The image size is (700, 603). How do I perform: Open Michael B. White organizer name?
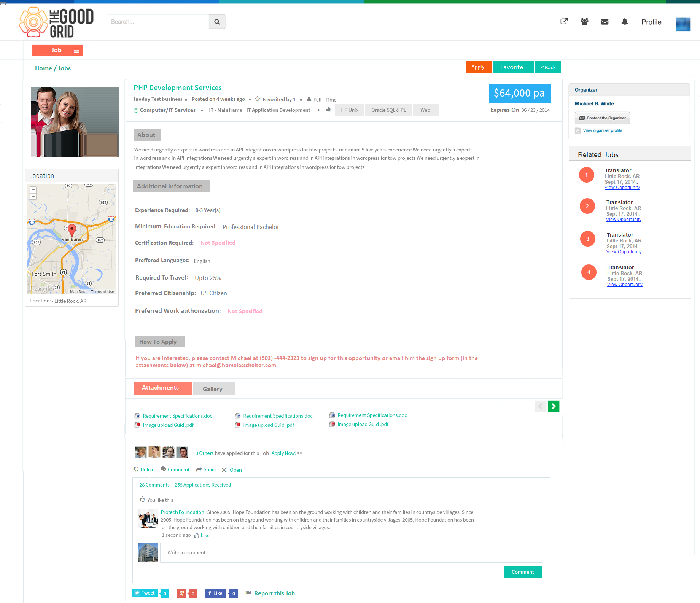point(594,104)
